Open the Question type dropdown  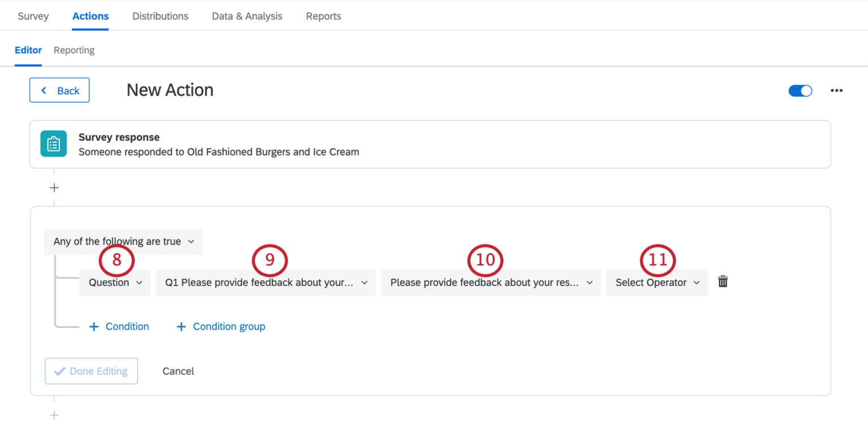(115, 283)
